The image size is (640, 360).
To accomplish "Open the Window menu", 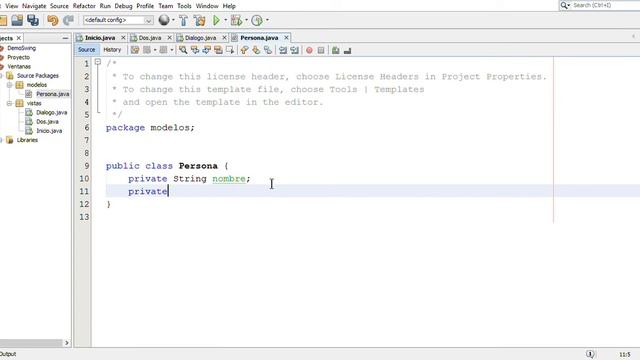I will [x=207, y=6].
